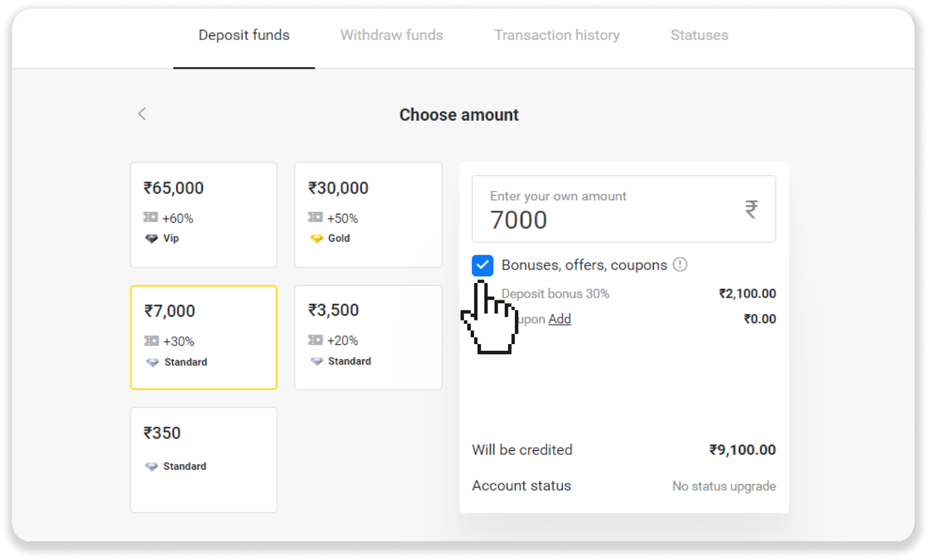Choose the ₹65,000 Vip amount card
929x560 pixels.
coord(204,215)
